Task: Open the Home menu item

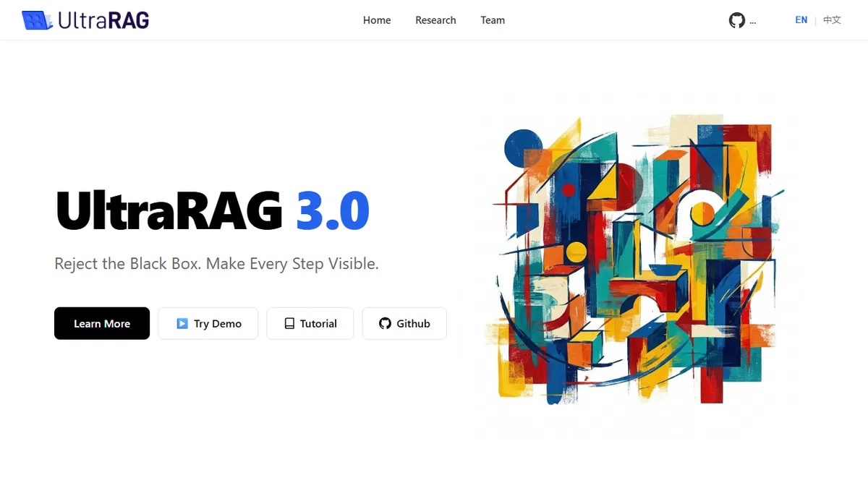Action: point(377,20)
